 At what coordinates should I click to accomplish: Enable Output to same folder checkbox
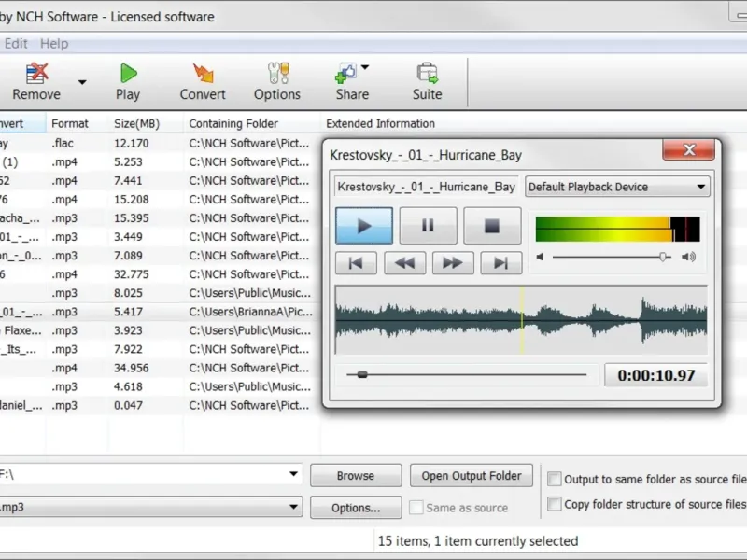pyautogui.click(x=554, y=479)
